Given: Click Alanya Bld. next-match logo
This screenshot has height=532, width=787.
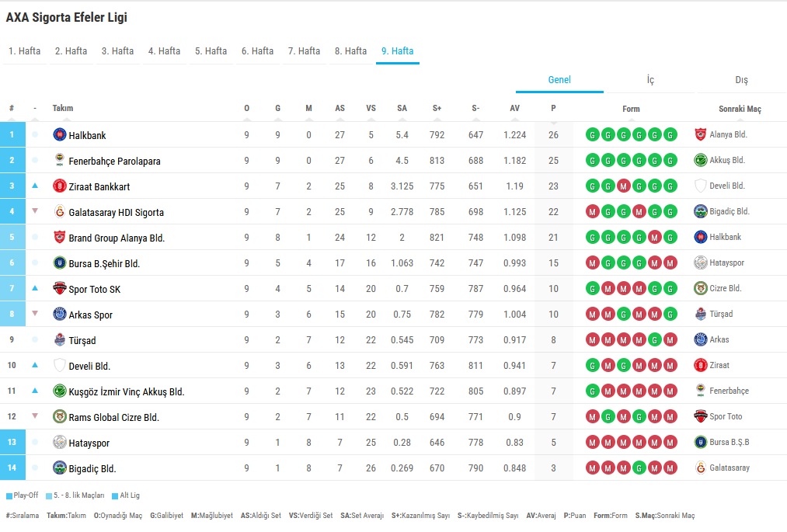Looking at the screenshot, I should click(x=700, y=134).
